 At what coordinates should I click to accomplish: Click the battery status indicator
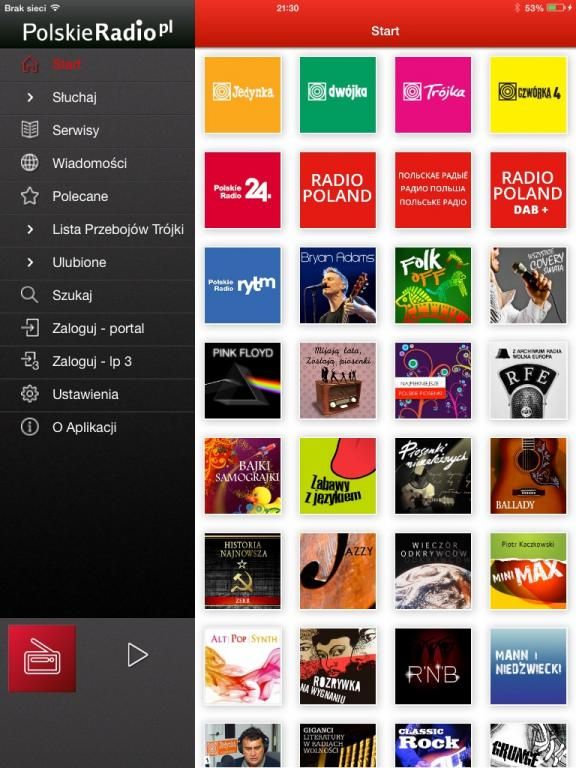tap(555, 8)
